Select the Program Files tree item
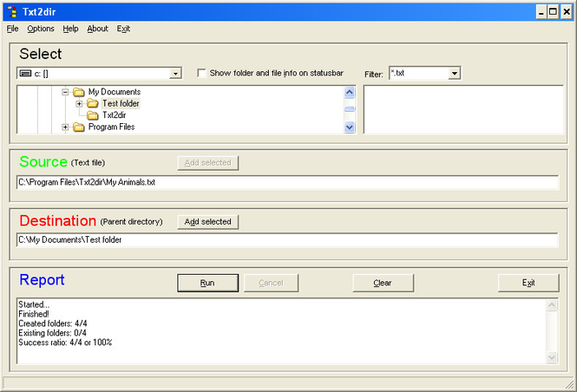The height and width of the screenshot is (392, 577). 112,127
